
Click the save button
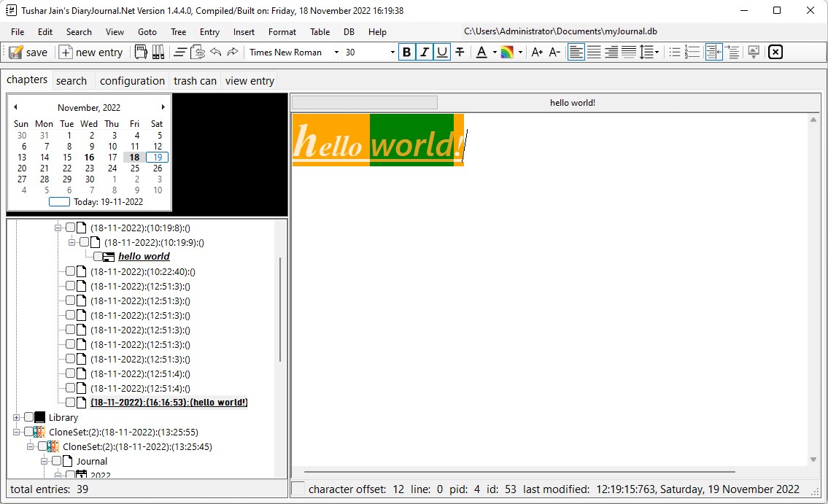click(29, 53)
